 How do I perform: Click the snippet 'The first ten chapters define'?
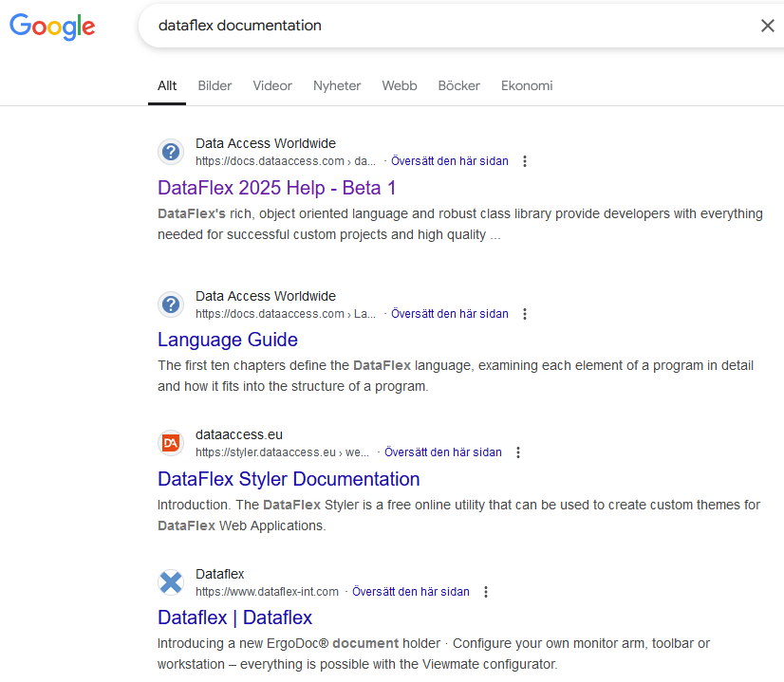click(456, 376)
